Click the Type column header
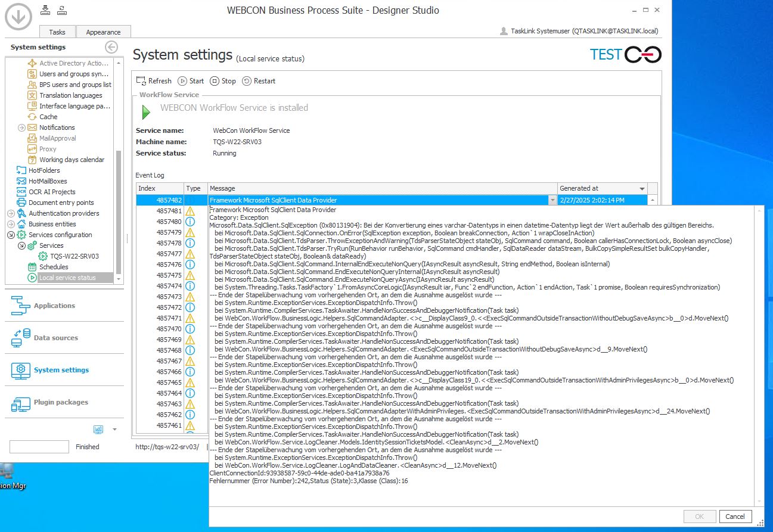The width and height of the screenshot is (773, 532). 195,188
